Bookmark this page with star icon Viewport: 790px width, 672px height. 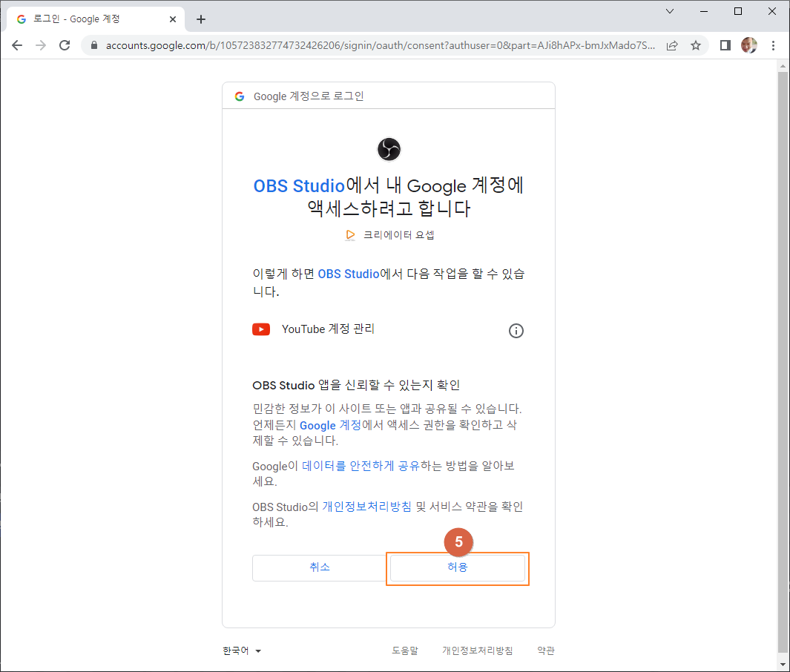[x=696, y=46]
